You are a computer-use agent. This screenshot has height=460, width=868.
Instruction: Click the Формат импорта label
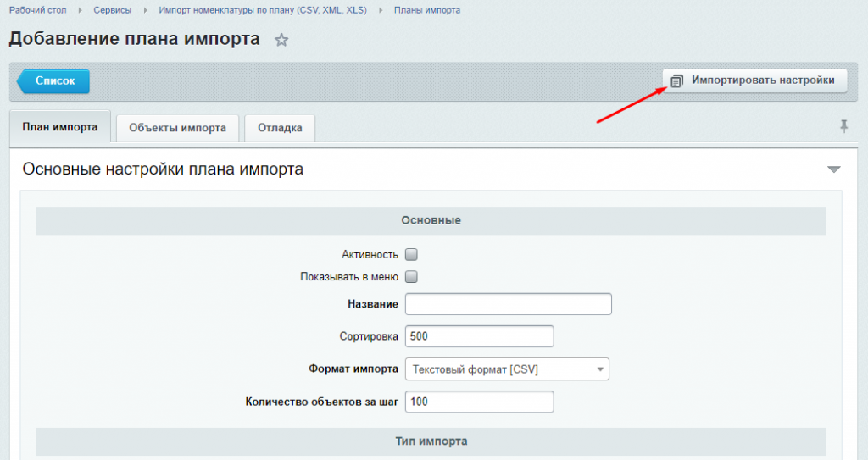pyautogui.click(x=353, y=369)
